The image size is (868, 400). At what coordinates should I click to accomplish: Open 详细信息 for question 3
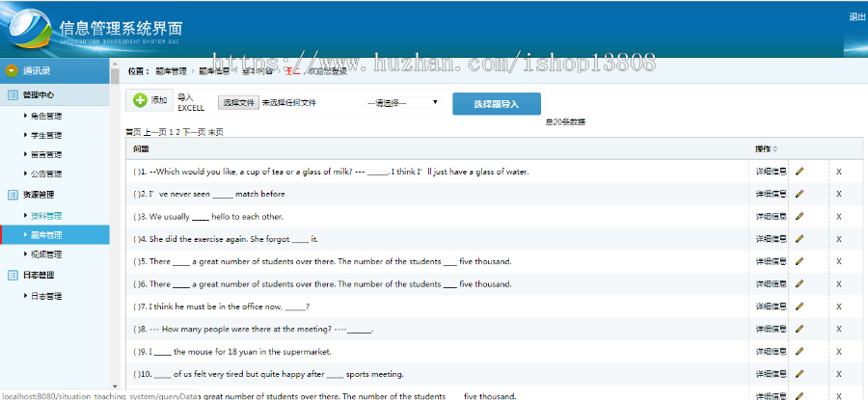tap(772, 216)
